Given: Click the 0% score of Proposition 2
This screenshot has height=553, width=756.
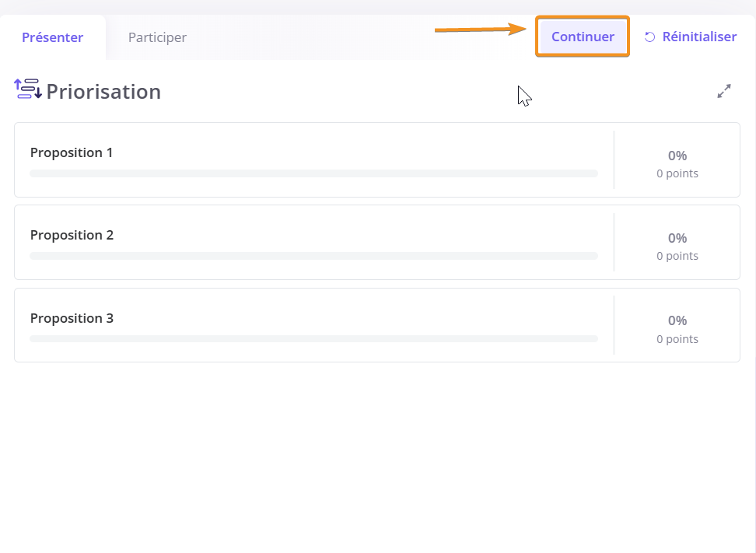Looking at the screenshot, I should click(677, 238).
